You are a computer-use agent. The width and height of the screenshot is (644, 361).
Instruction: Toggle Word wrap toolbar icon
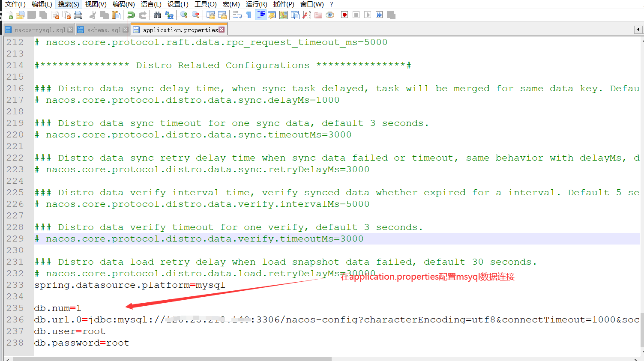pos(237,15)
